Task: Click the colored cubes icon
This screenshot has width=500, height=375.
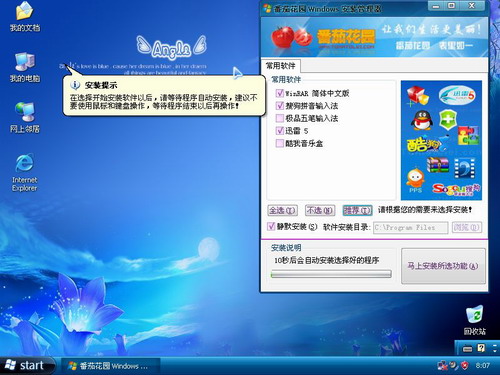Action: [x=417, y=96]
